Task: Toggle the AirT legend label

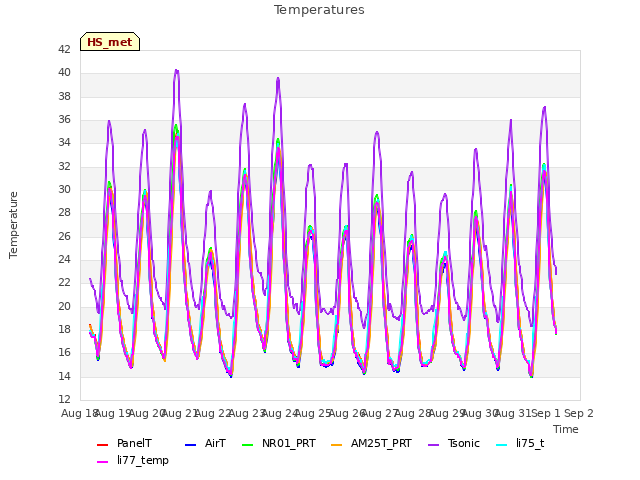Action: (215, 443)
